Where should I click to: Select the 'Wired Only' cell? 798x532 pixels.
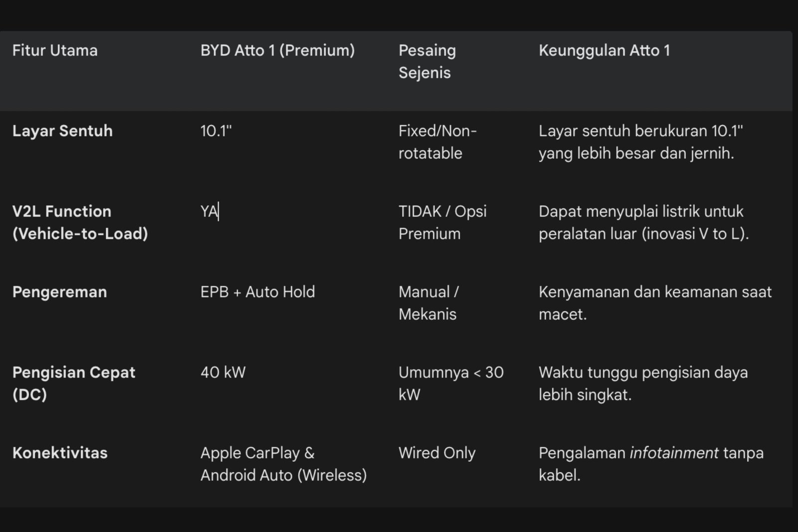(x=437, y=453)
